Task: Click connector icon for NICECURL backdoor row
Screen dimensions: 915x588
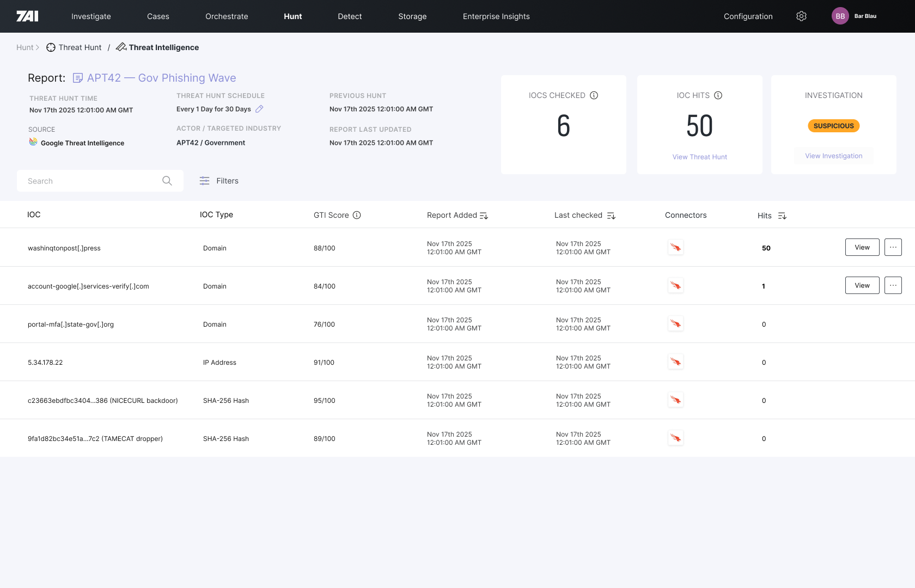Action: tap(676, 400)
